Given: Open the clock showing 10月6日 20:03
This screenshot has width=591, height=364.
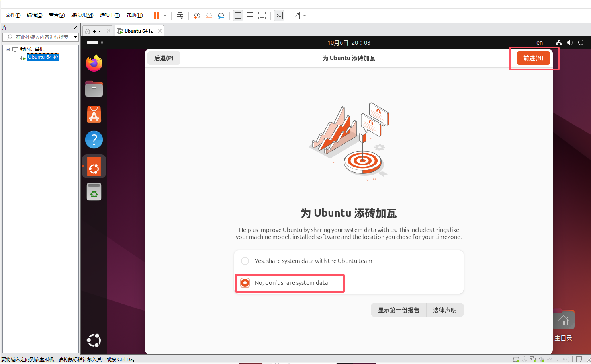Looking at the screenshot, I should tap(349, 43).
